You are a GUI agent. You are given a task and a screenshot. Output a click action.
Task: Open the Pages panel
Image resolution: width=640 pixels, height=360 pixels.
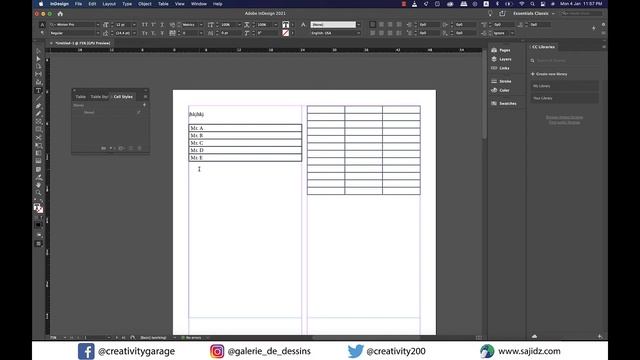point(501,50)
